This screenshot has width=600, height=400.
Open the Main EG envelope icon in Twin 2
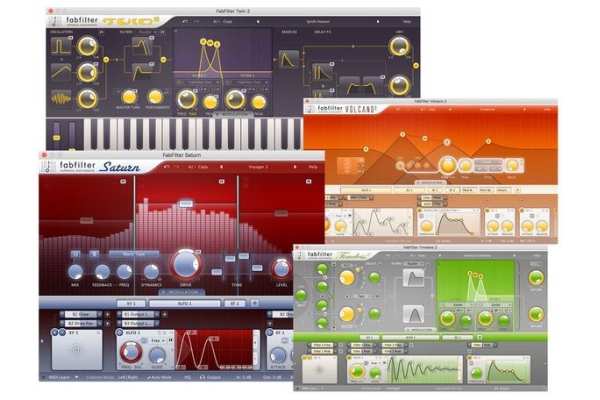coord(289,60)
